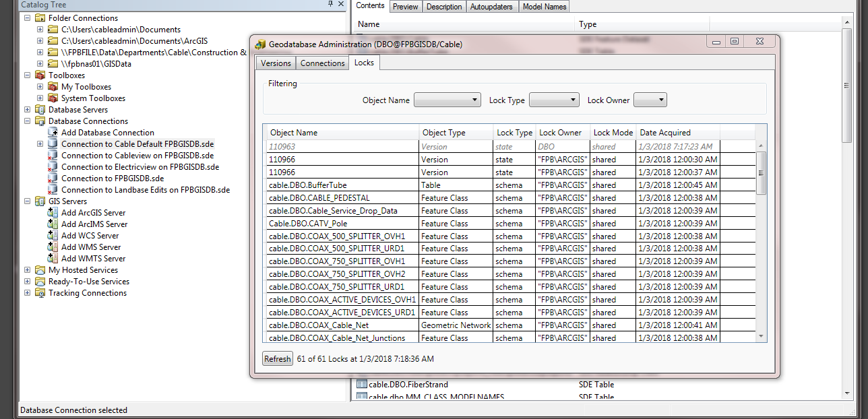Expand the System Toolboxes node
The width and height of the screenshot is (868, 419).
pyautogui.click(x=40, y=98)
